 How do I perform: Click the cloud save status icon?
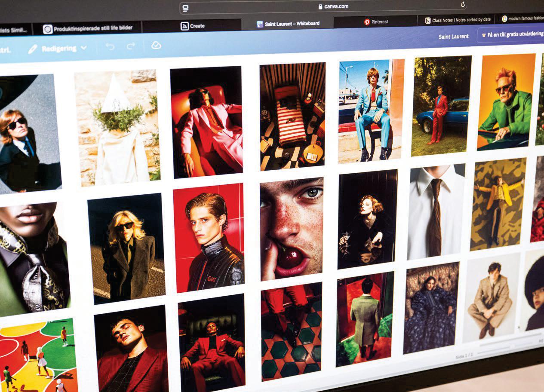pos(156,45)
